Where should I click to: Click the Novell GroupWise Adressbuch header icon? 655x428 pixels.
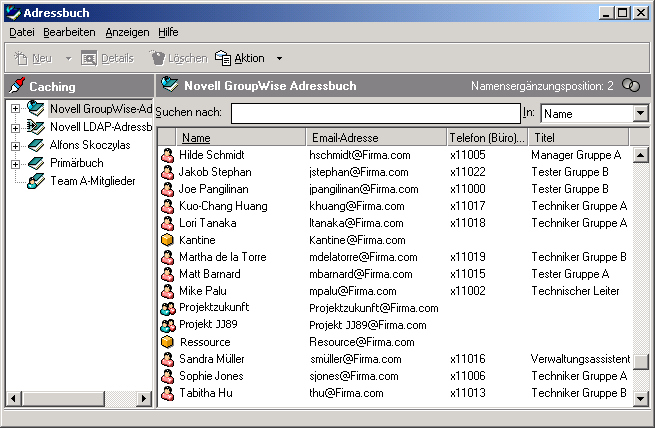170,84
